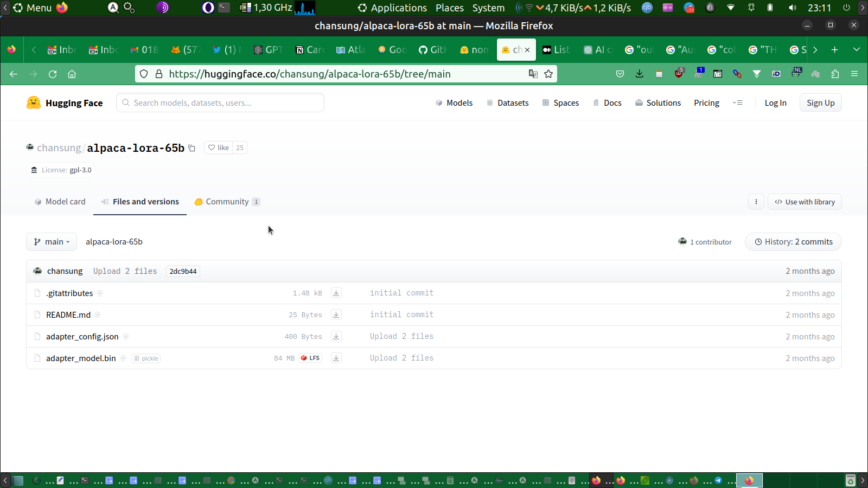Click the Log In link

click(x=775, y=103)
